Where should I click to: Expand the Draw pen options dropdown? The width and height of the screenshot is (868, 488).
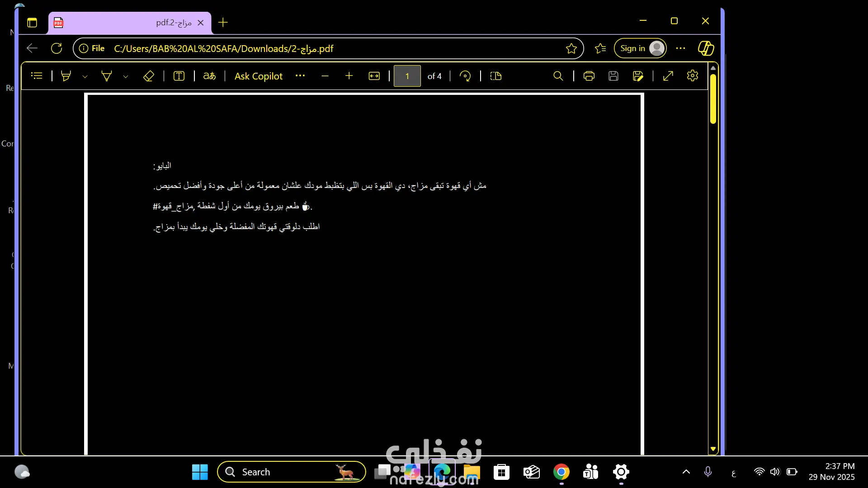[126, 76]
